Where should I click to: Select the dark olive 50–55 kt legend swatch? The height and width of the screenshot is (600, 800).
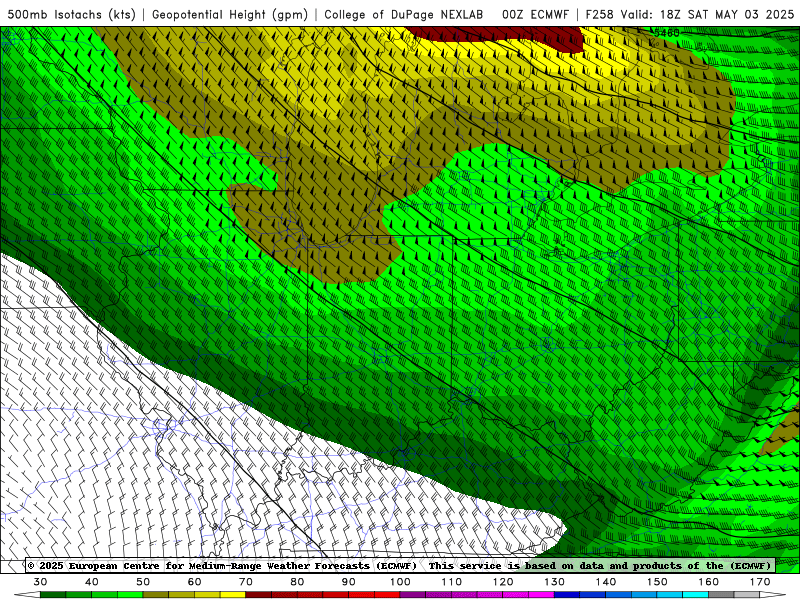click(156, 595)
